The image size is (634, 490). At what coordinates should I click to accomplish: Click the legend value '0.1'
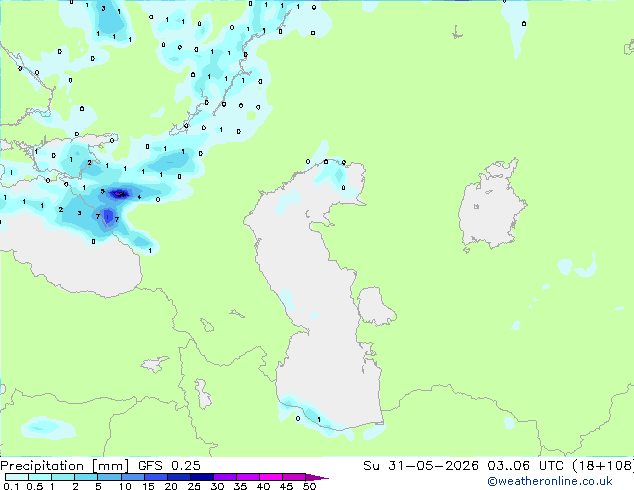coord(11,486)
